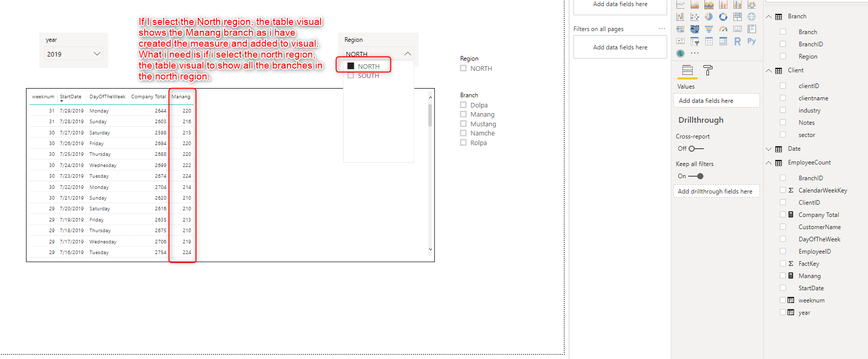Image resolution: width=868 pixels, height=359 pixels.
Task: Select the Shape map visualization
Action: 695,29
